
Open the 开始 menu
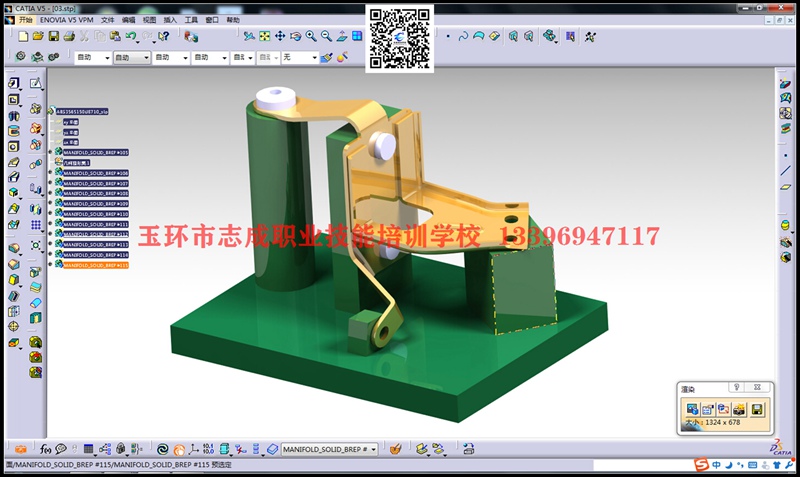(x=26, y=20)
